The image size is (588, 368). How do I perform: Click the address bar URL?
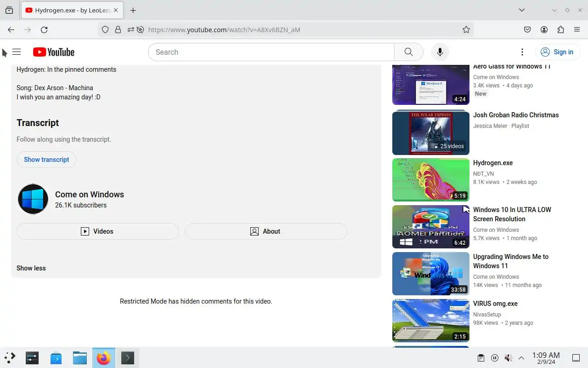coord(224,29)
